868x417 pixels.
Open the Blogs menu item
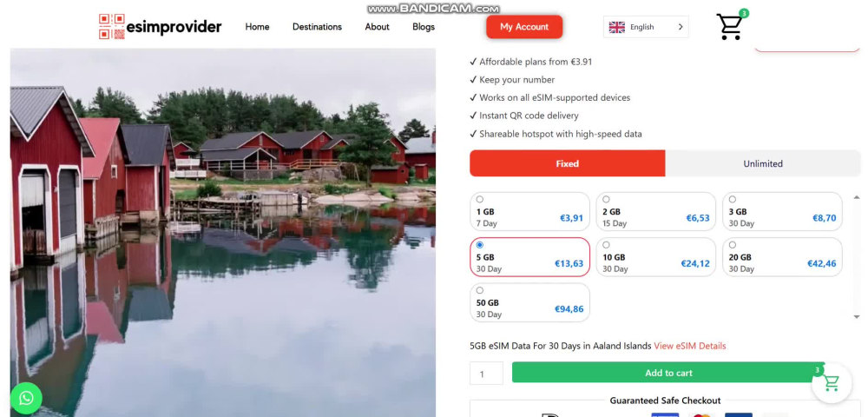pos(424,27)
